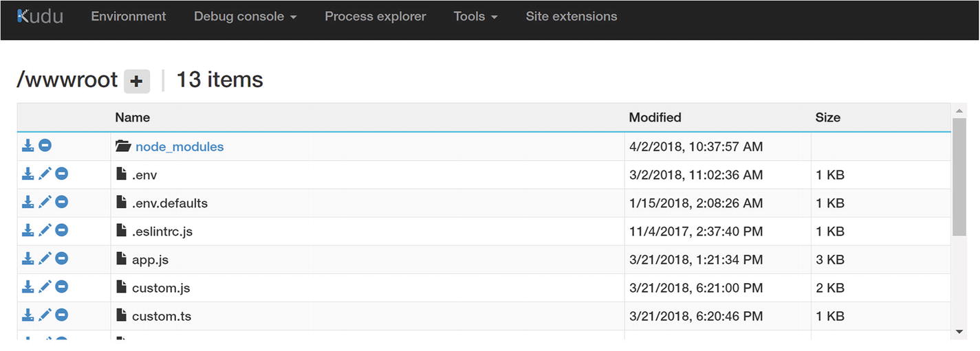Viewport: 980px width, 351px height.
Task: Open the node_modules folder link
Action: pyautogui.click(x=179, y=146)
